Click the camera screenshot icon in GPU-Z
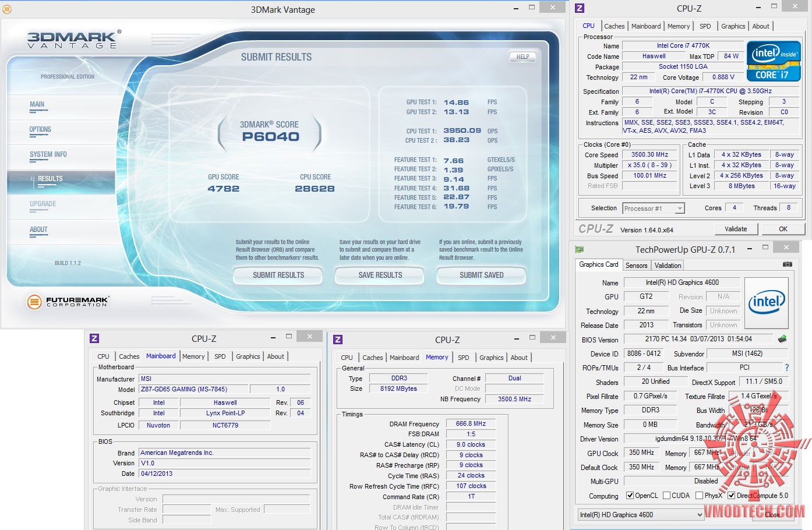 pos(788,264)
